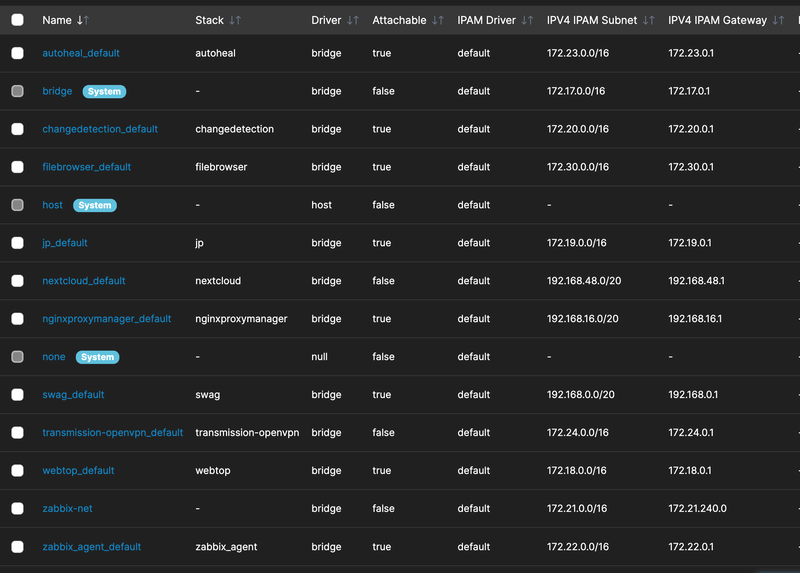
Task: Tick the select-all checkbox in header
Action: tap(17, 20)
